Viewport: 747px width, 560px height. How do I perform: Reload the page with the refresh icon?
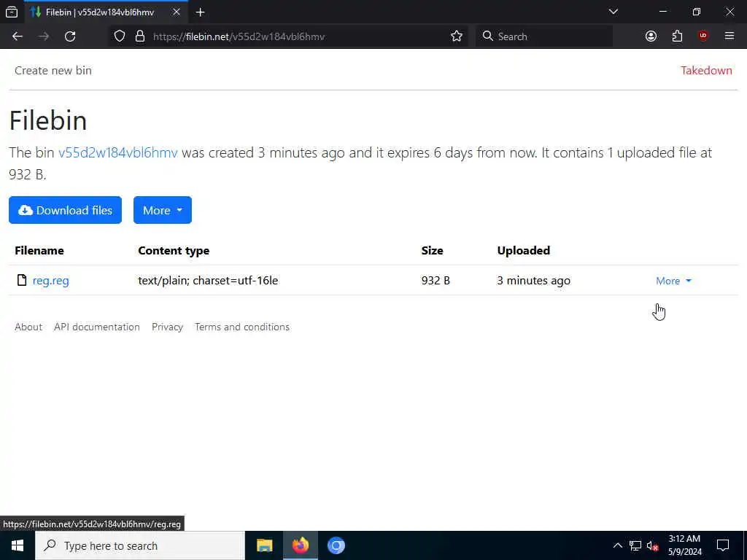point(70,36)
